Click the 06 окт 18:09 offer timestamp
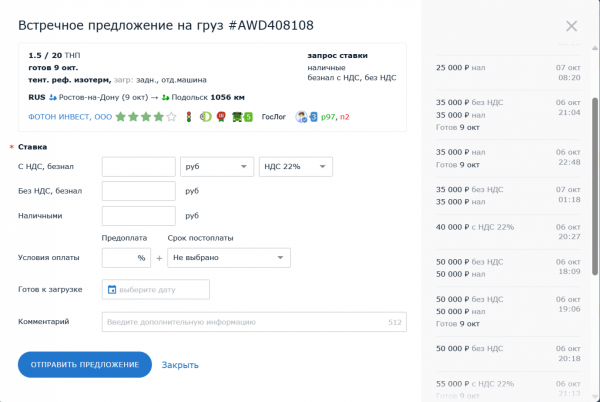 568,267
